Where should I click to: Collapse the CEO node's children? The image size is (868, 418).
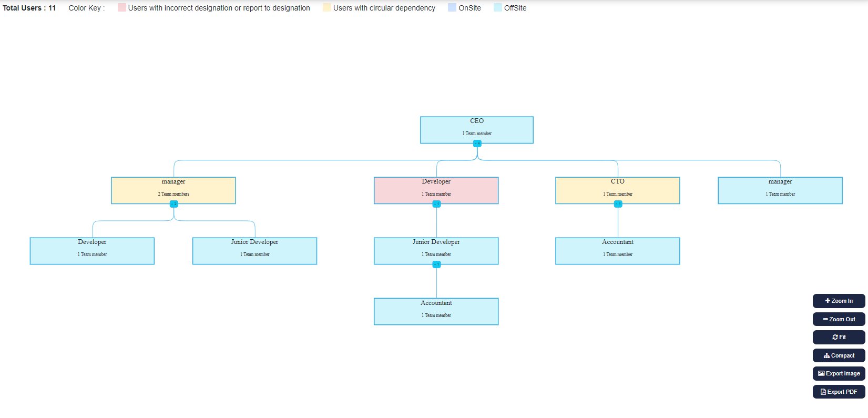pyautogui.click(x=477, y=144)
